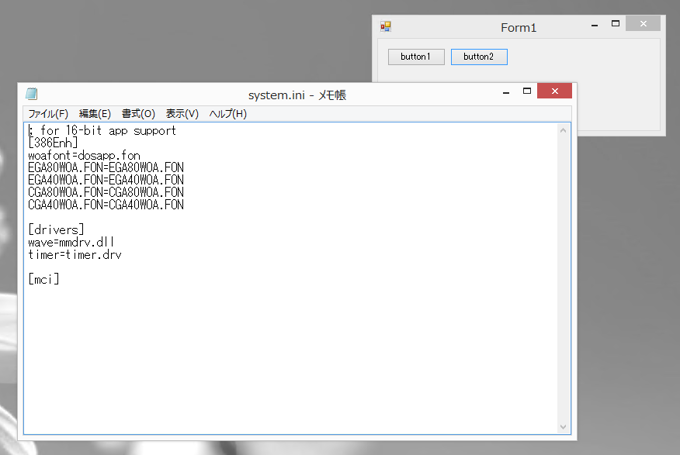
Task: Click the CGA80WOA.FON=CGA80WOA.FON line
Action: [x=106, y=192]
